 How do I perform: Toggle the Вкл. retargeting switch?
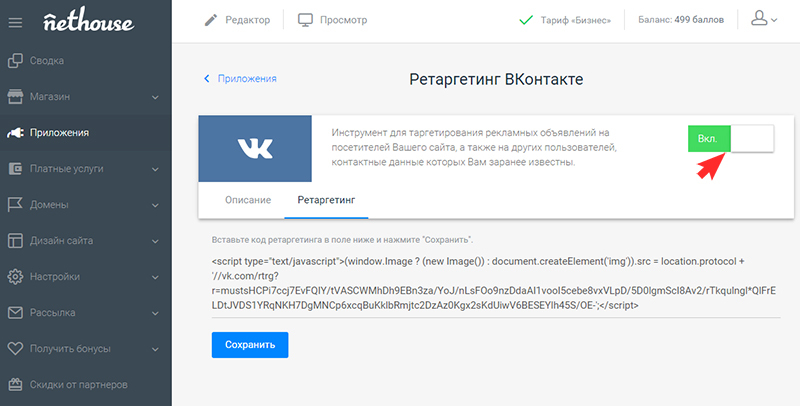(731, 139)
